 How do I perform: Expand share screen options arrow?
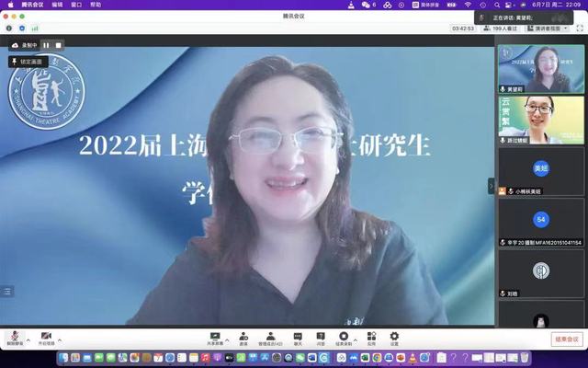point(229,339)
